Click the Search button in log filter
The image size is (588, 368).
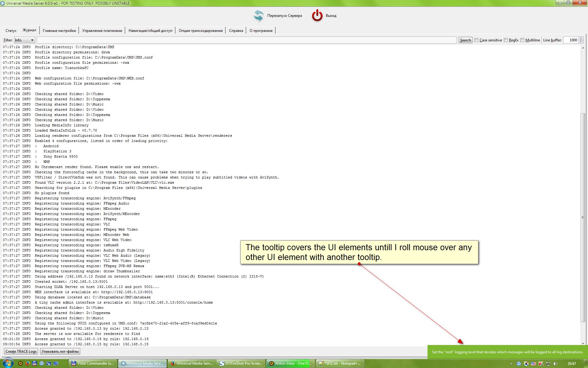coord(465,40)
